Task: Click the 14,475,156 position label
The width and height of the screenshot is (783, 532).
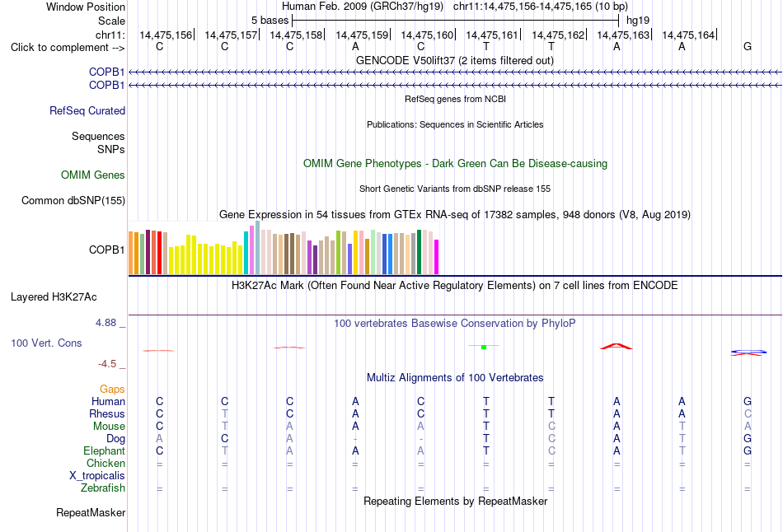Action: click(x=166, y=35)
